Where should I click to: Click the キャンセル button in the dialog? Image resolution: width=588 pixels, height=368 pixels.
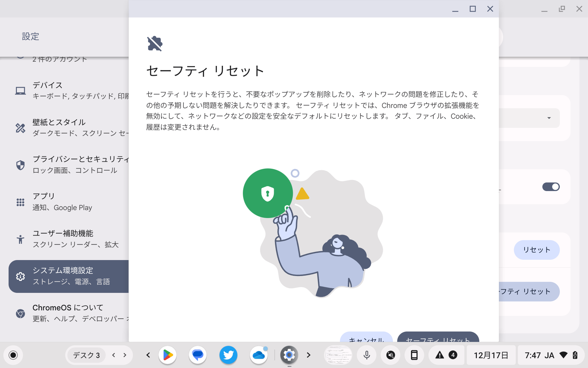(366, 339)
